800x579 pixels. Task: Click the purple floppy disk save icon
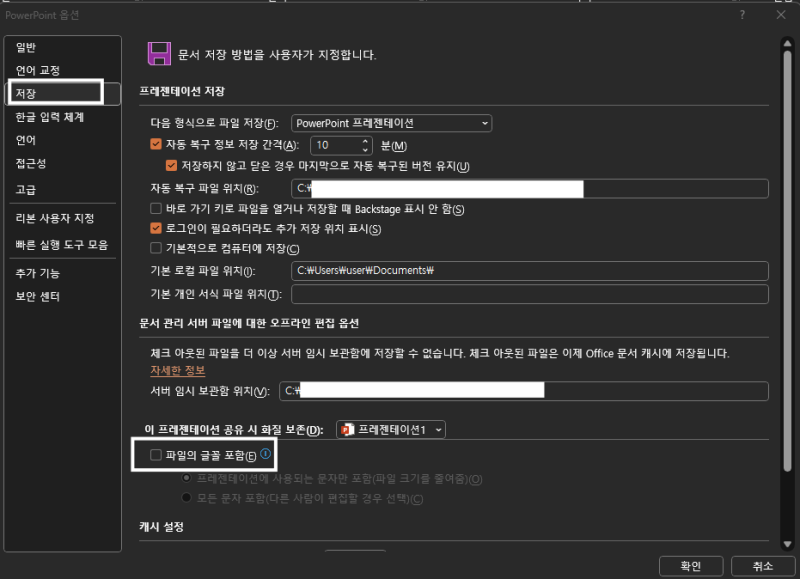pyautogui.click(x=159, y=54)
